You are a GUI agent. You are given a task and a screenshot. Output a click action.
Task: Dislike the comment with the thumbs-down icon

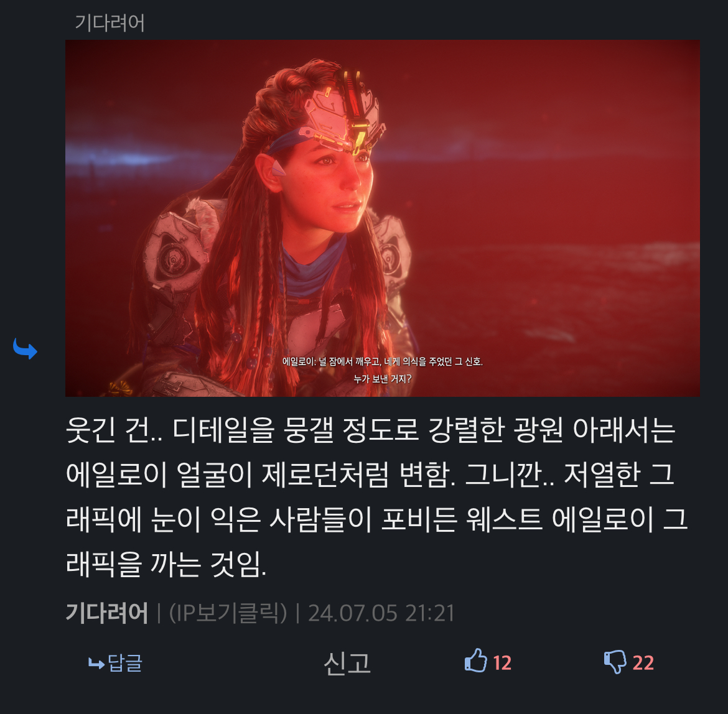click(x=615, y=662)
